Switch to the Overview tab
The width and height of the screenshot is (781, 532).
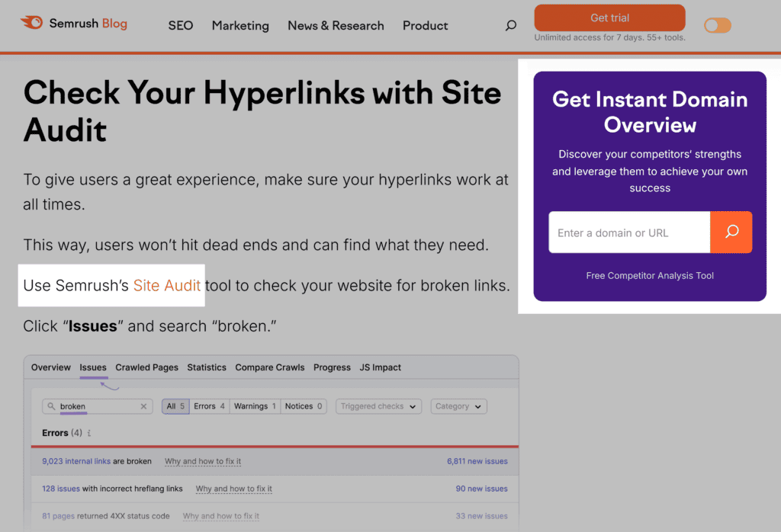pyautogui.click(x=50, y=367)
